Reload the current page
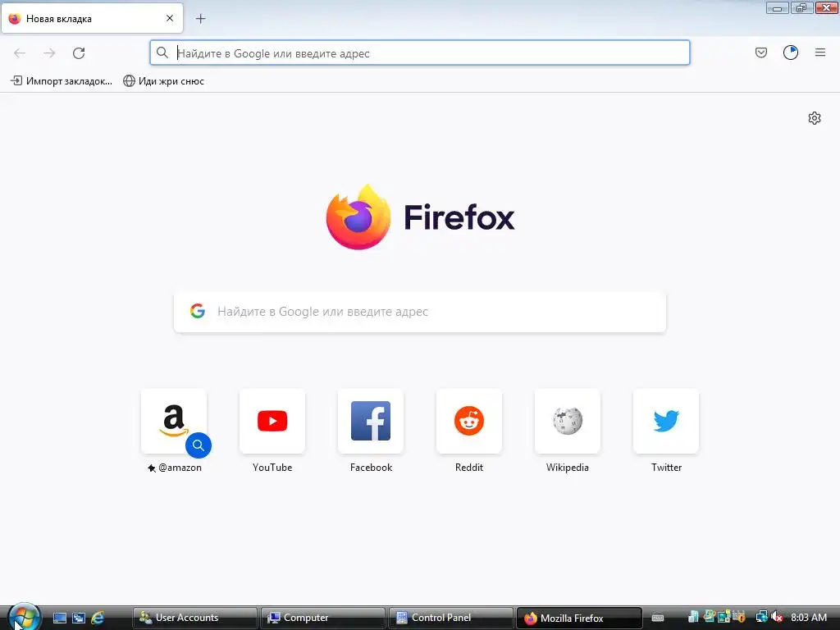This screenshot has height=630, width=840. [x=79, y=52]
